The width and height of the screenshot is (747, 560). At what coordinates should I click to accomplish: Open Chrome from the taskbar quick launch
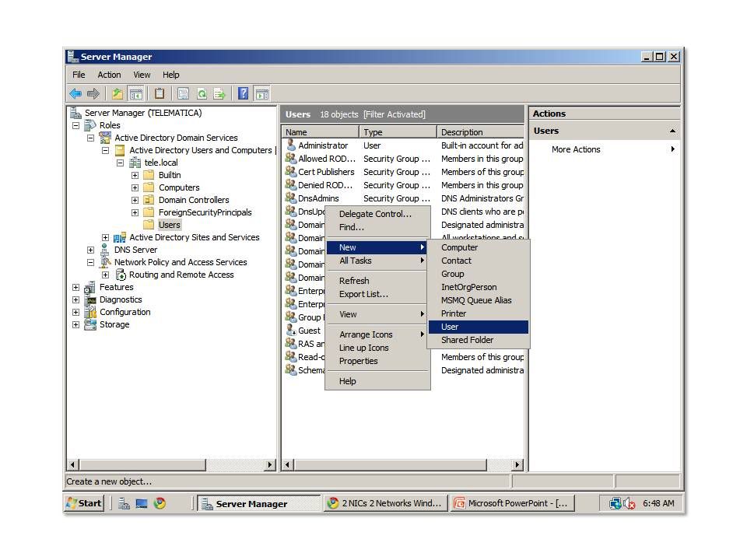click(160, 503)
